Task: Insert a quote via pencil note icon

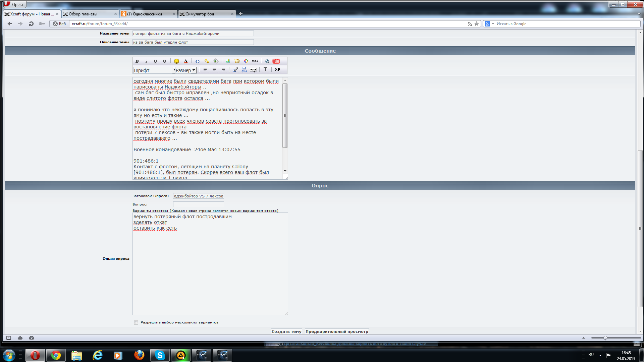Action: coord(235,70)
